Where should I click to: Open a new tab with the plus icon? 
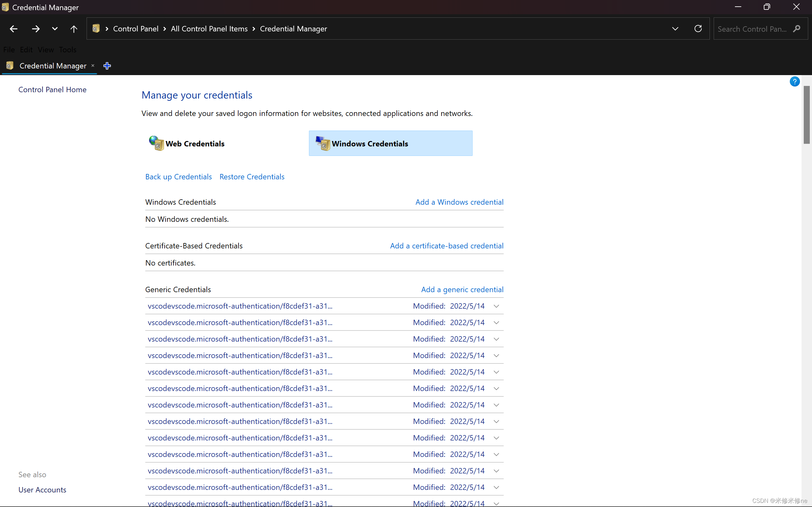coord(107,66)
